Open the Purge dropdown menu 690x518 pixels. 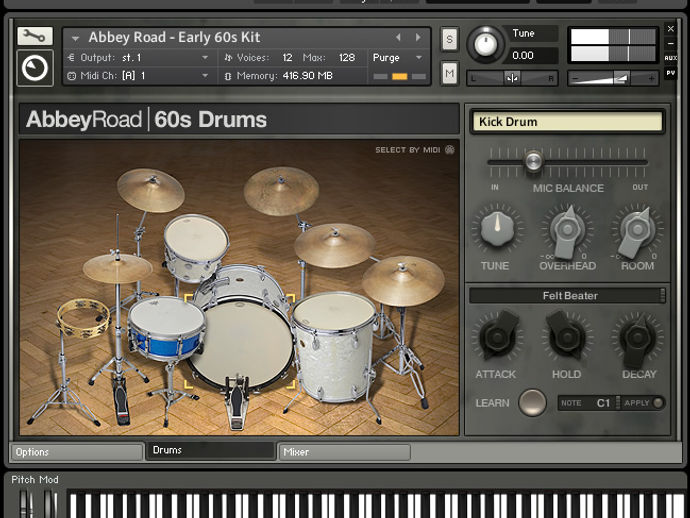click(398, 58)
